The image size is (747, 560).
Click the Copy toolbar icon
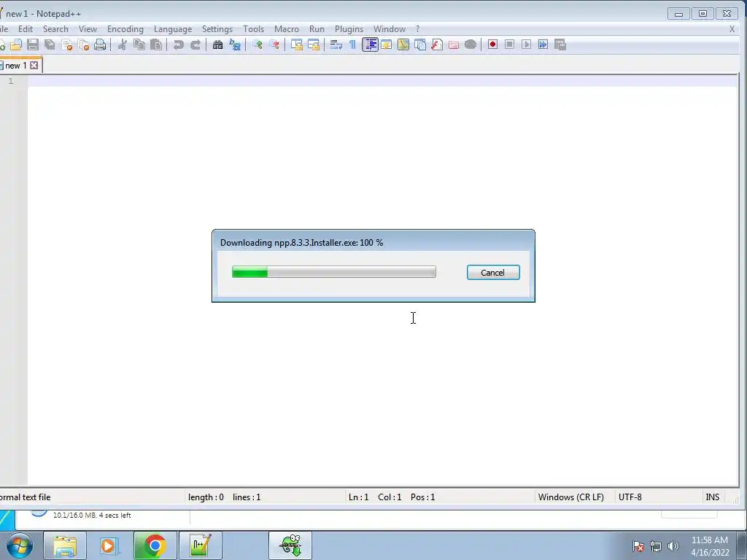pos(139,44)
